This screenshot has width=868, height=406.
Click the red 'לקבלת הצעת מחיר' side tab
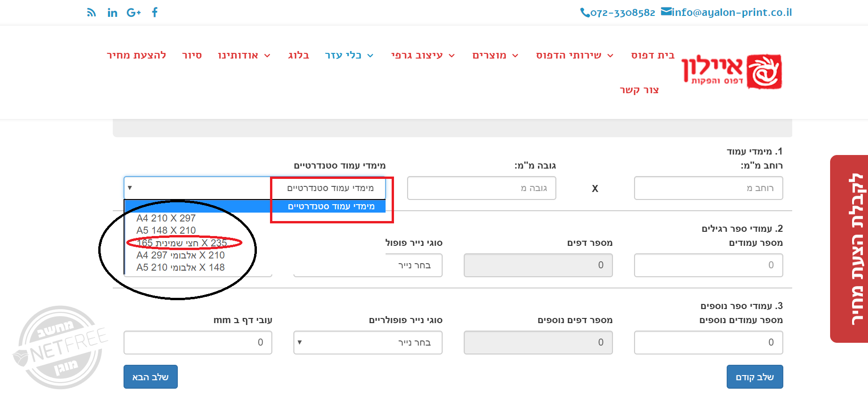(849, 249)
